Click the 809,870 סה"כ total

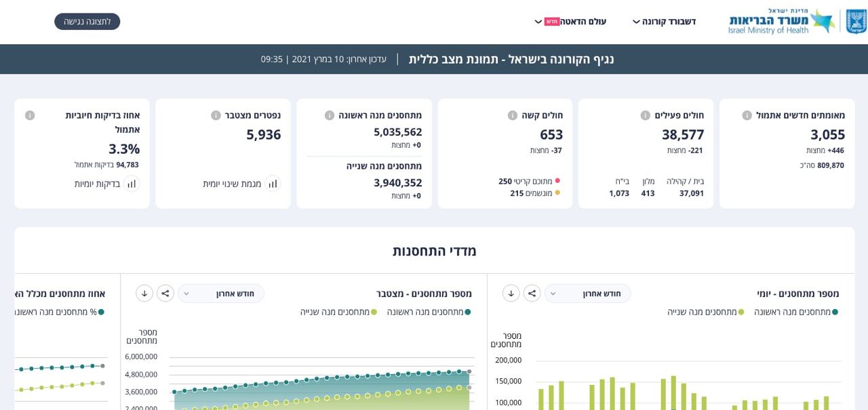pyautogui.click(x=822, y=165)
